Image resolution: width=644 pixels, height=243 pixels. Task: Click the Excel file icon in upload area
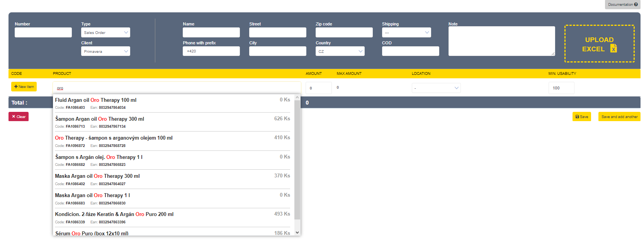coord(613,48)
